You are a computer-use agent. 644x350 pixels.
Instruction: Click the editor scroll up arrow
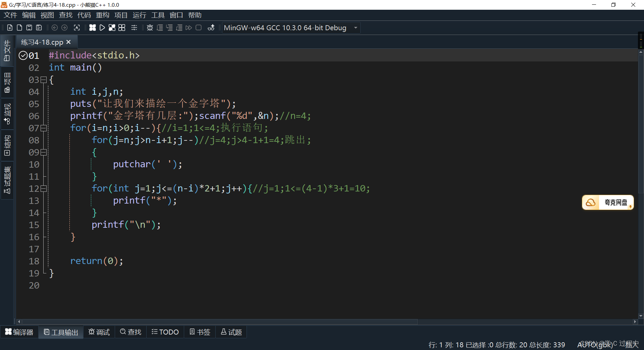[641, 52]
